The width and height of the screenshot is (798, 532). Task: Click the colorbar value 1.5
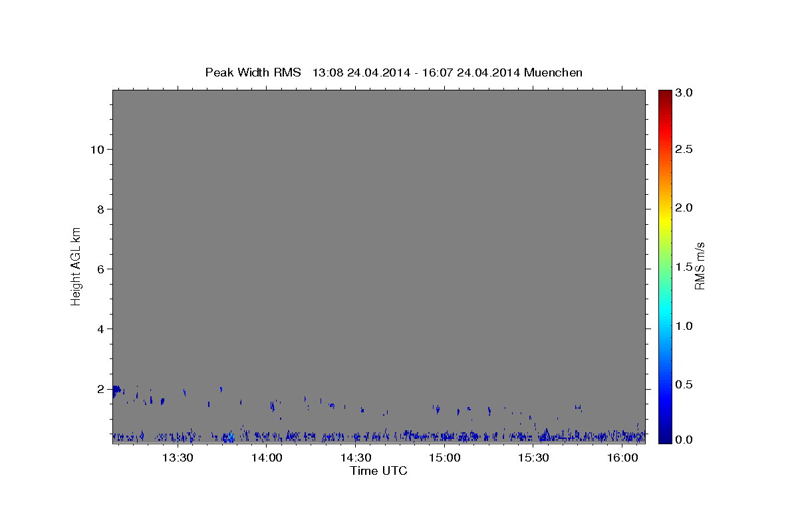[684, 267]
